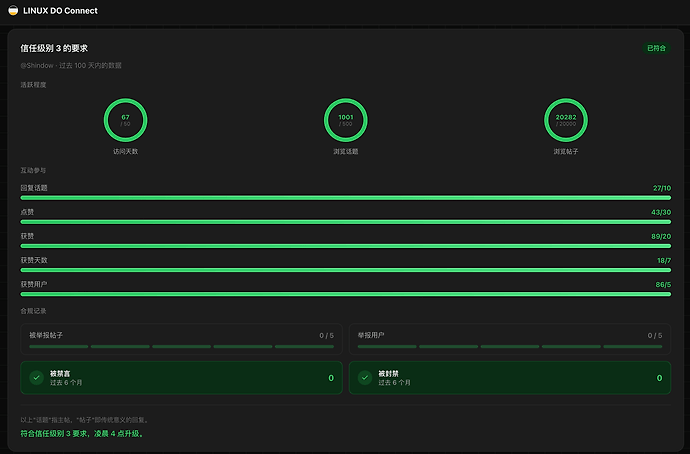The image size is (690, 454).
Task: Open the LINUX DO Connect title link
Action: [60, 11]
